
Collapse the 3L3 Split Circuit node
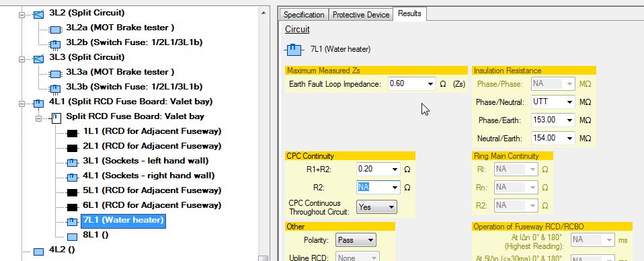click(x=22, y=59)
